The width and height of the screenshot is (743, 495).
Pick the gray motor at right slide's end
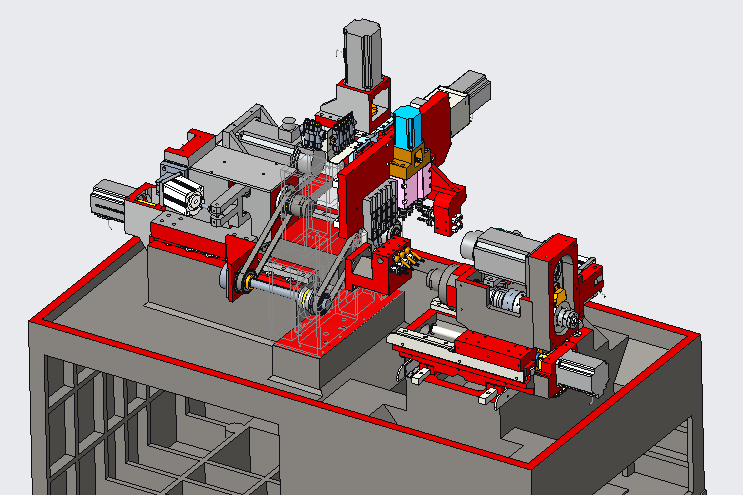581,375
